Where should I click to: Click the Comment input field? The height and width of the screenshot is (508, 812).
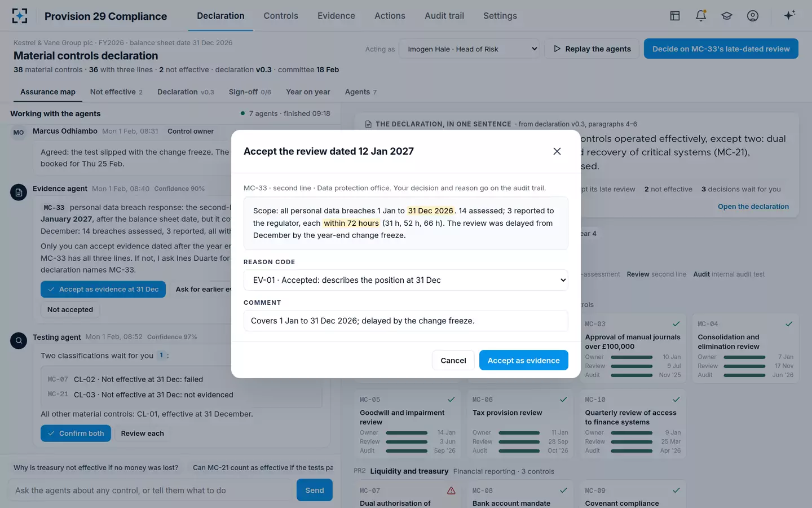406,321
